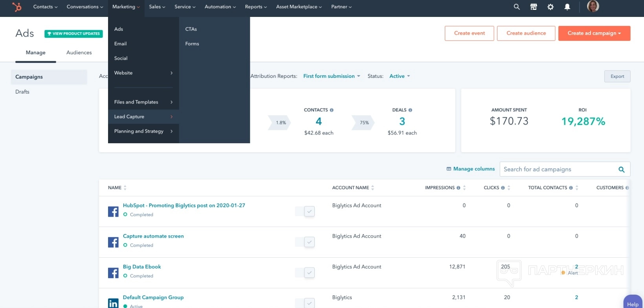Click the Contacts info icon
This screenshot has height=308, width=644.
(x=332, y=110)
